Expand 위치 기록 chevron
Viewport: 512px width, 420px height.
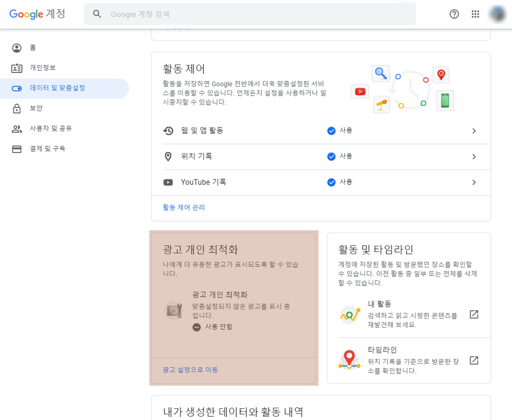(474, 156)
